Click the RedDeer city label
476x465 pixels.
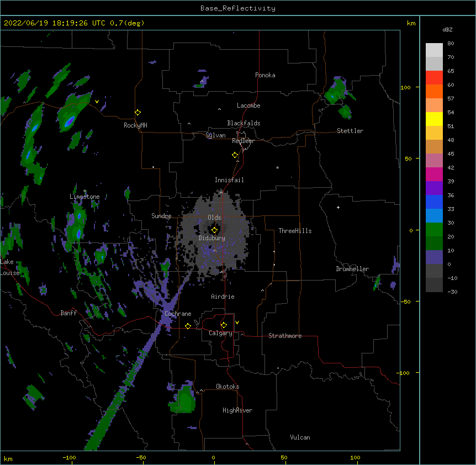243,141
